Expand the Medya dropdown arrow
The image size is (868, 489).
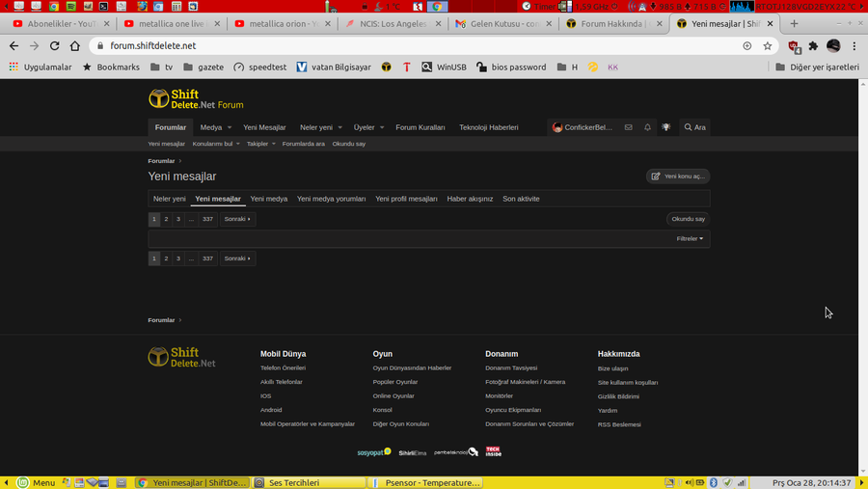point(230,127)
